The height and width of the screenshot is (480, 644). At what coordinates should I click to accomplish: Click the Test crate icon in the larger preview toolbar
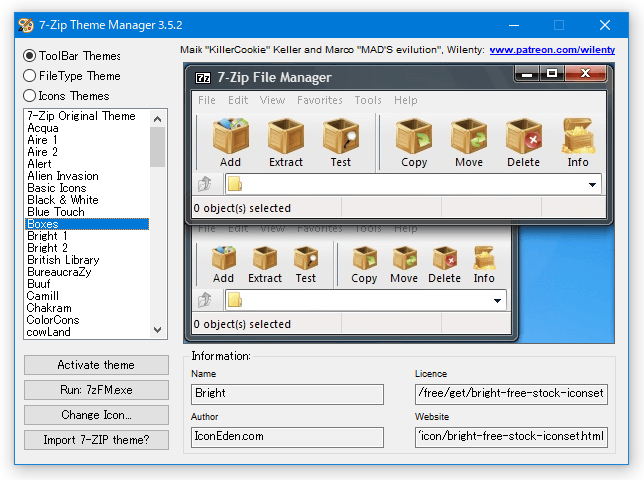click(x=341, y=136)
